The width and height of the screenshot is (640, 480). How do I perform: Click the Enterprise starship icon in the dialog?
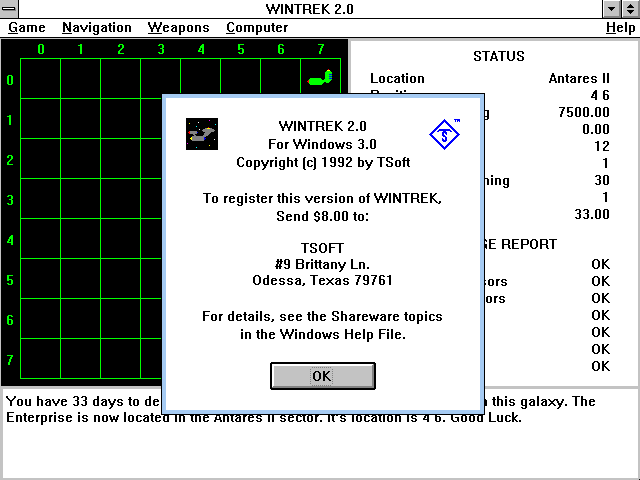[202, 133]
